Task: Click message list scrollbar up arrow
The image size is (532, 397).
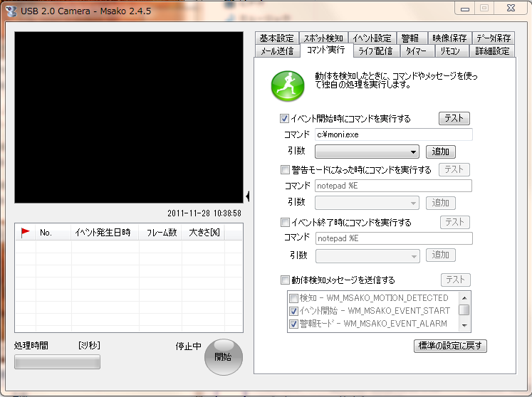Action: pyautogui.click(x=464, y=298)
